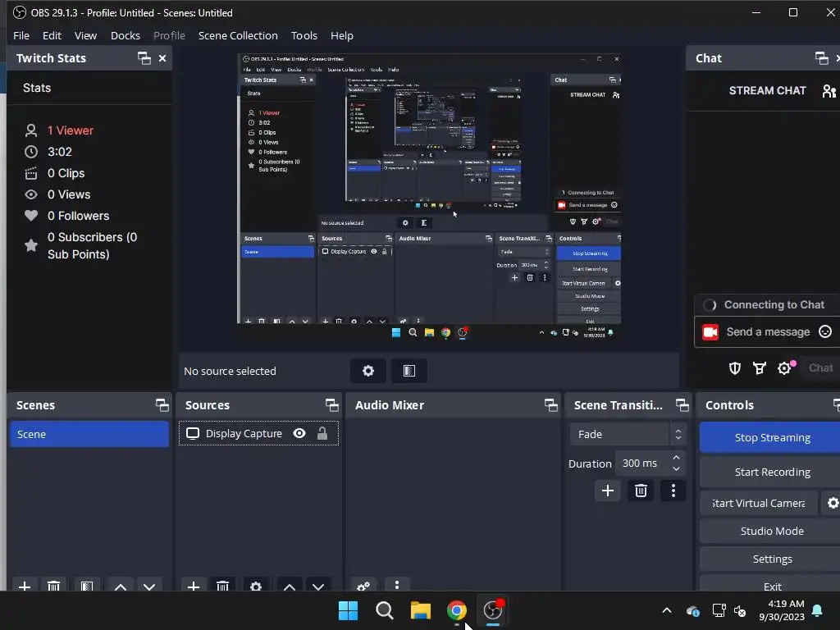
Task: Move scene down arrow
Action: tap(149, 586)
